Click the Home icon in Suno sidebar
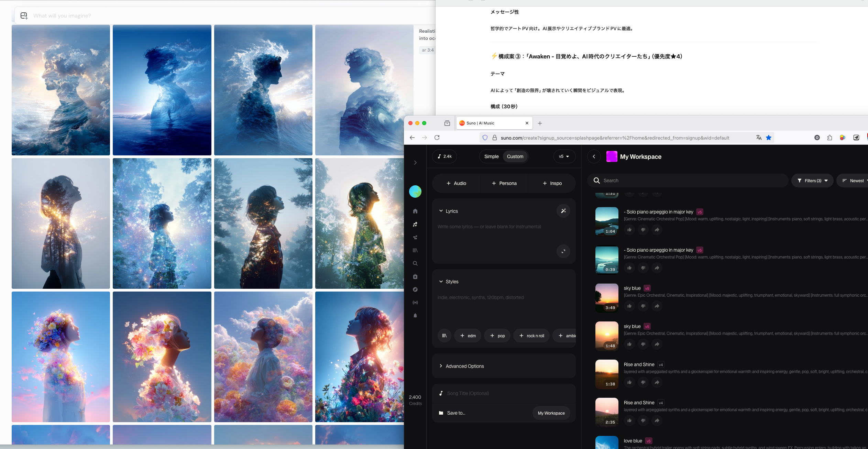 point(415,211)
